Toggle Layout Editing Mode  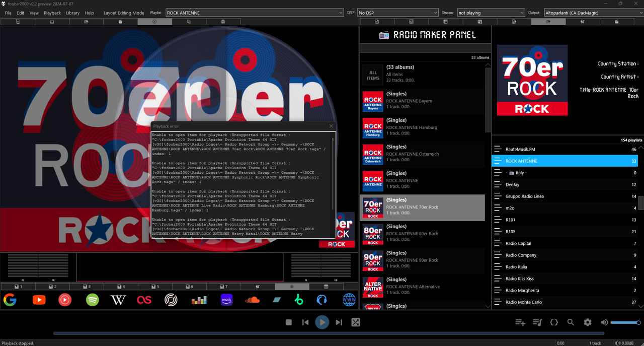tap(124, 13)
